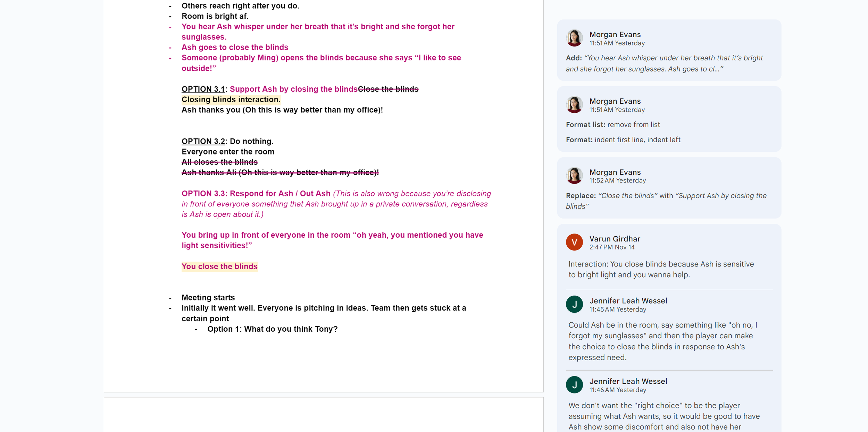Click Morgan Evans avatar in Add suggestion

click(574, 38)
